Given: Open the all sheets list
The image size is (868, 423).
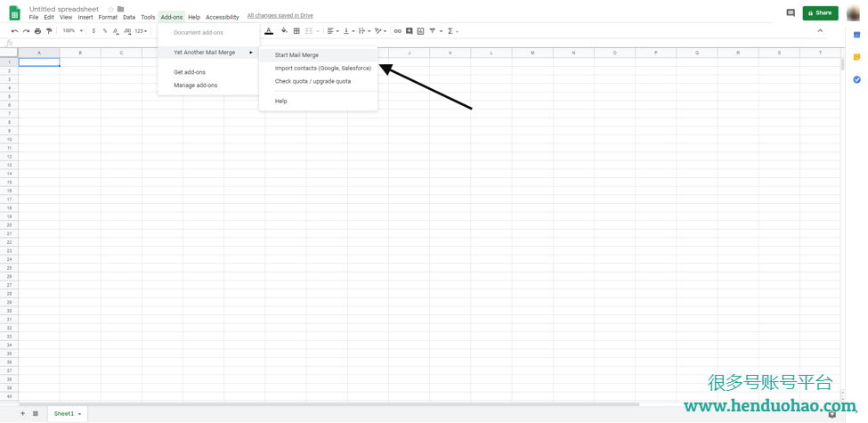Looking at the screenshot, I should click(36, 413).
